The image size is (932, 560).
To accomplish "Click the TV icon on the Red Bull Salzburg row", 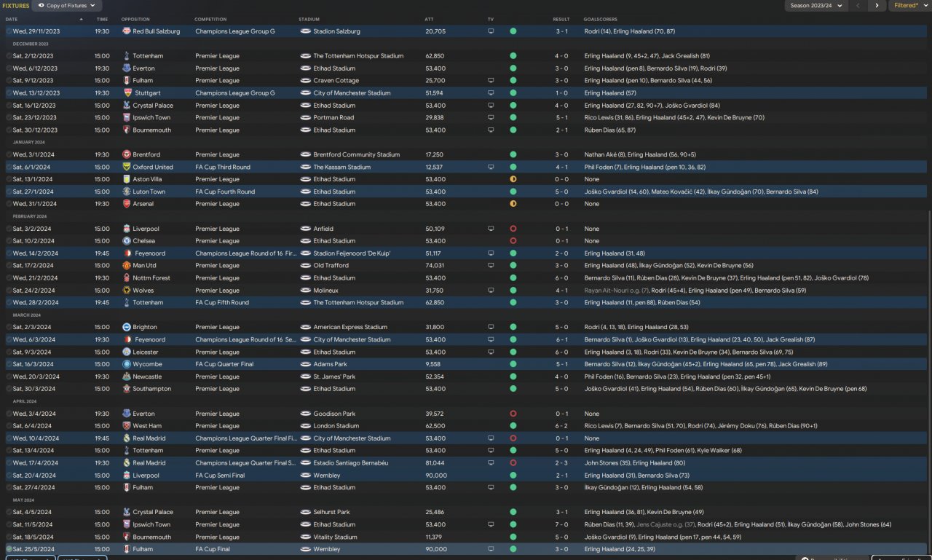I will point(491,31).
